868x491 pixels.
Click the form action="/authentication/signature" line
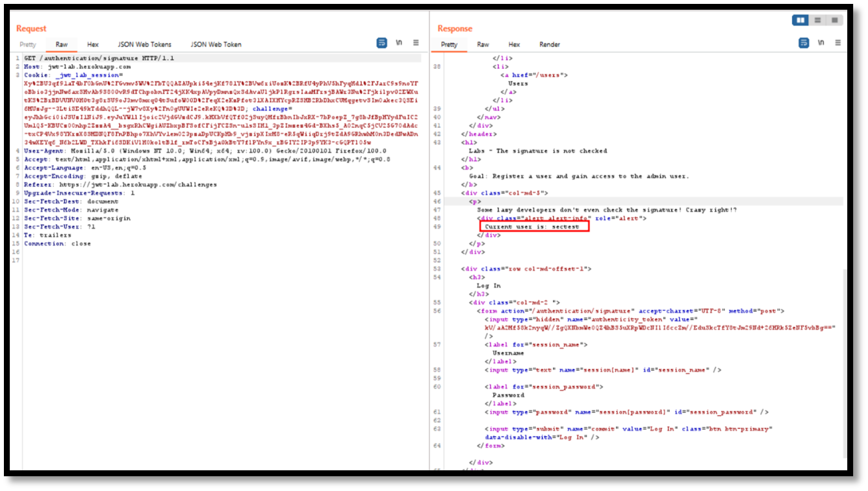pos(630,311)
